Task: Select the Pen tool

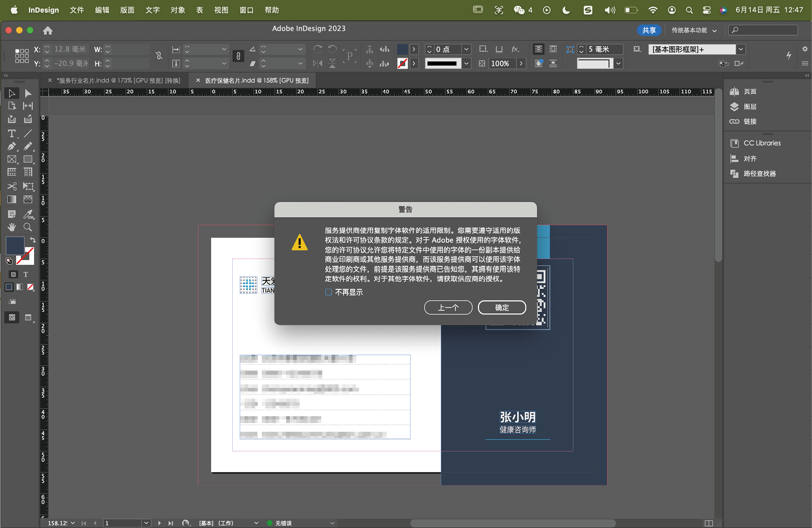Action: [x=12, y=146]
